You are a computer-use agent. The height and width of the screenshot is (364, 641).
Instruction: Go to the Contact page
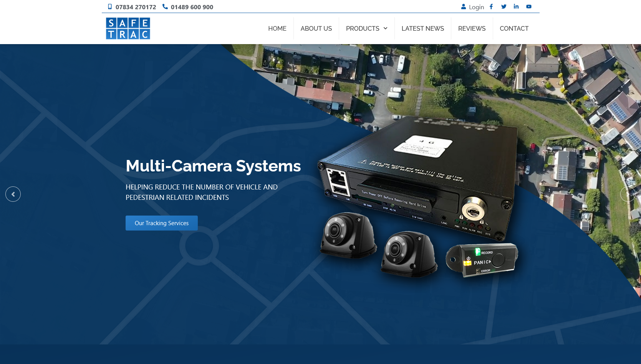[514, 28]
